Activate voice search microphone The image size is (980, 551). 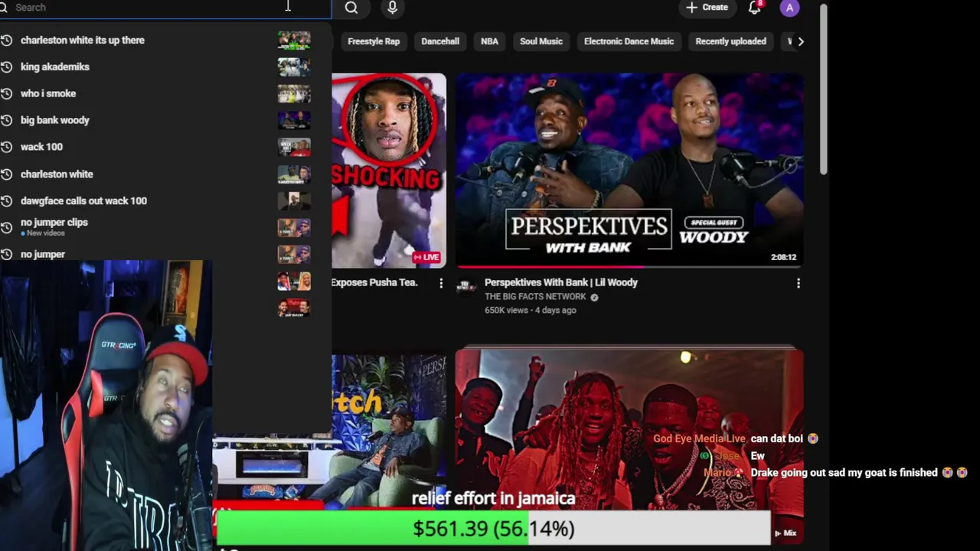point(392,8)
